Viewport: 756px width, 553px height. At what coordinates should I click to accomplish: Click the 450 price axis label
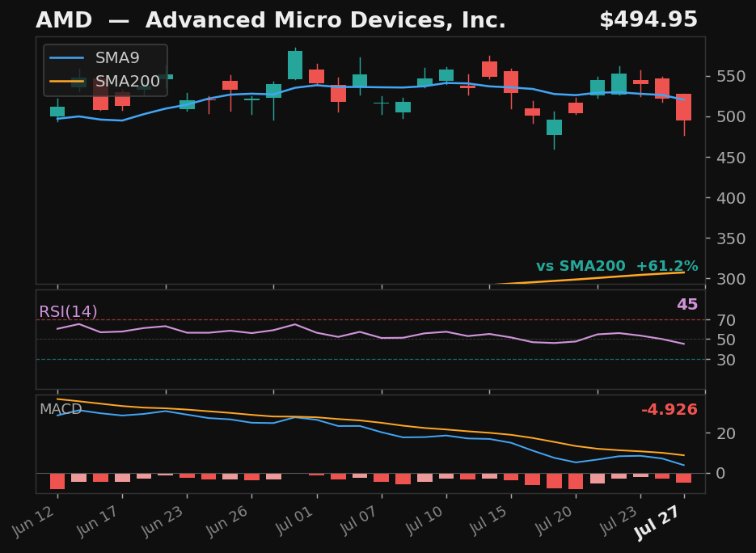tap(731, 157)
